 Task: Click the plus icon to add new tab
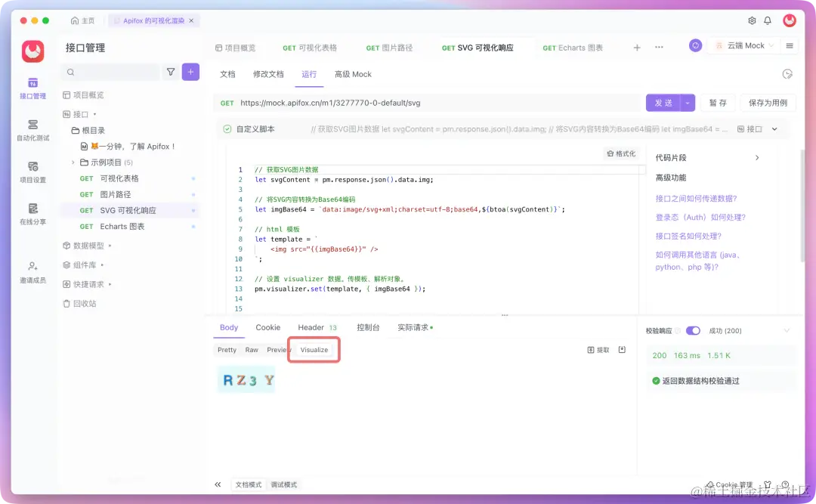[x=637, y=48]
